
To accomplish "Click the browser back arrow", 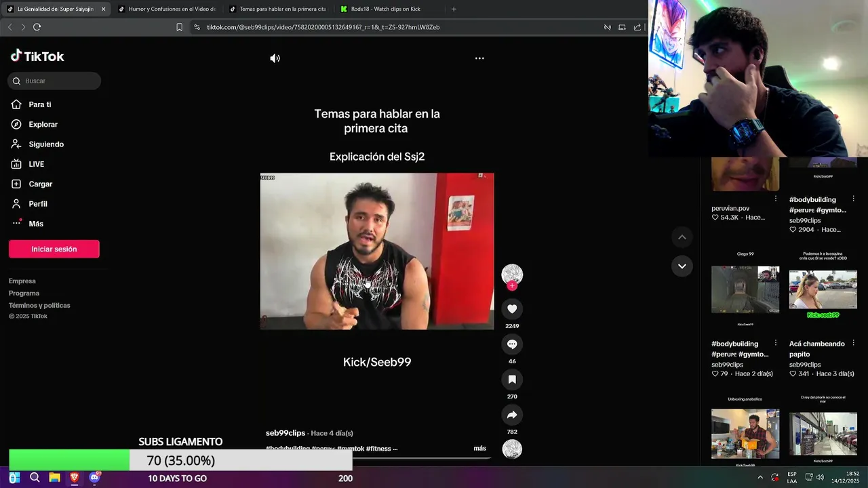I will pyautogui.click(x=9, y=27).
